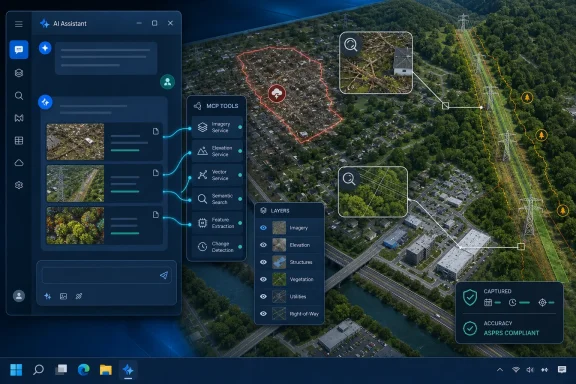Select the Semantic Search tool

tap(217, 199)
